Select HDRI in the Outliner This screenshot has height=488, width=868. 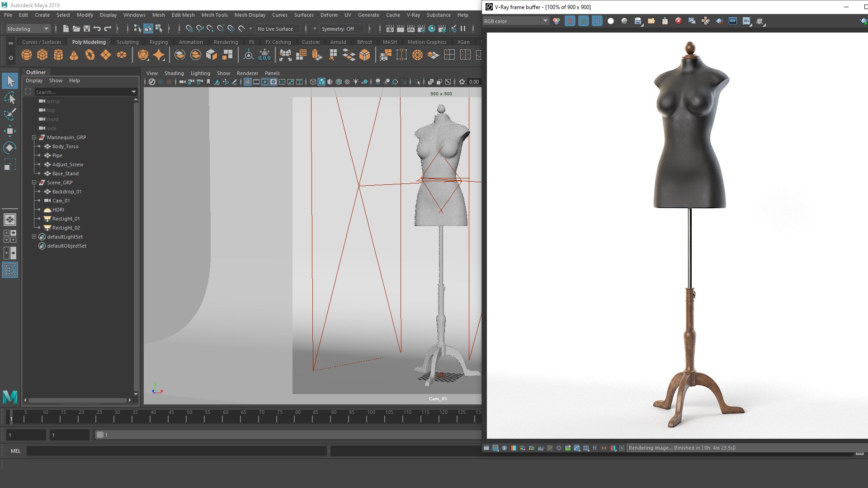(x=58, y=210)
